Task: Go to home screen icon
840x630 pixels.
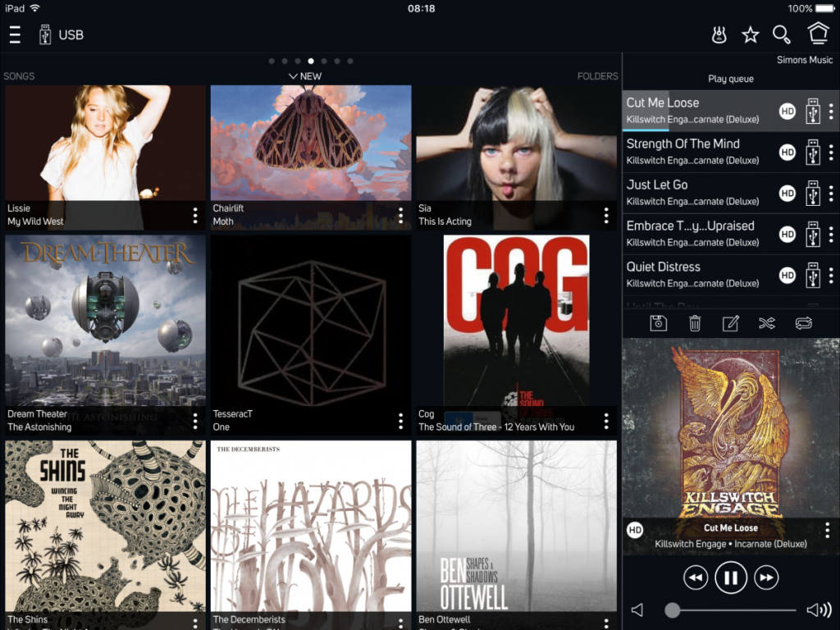Action: point(818,34)
